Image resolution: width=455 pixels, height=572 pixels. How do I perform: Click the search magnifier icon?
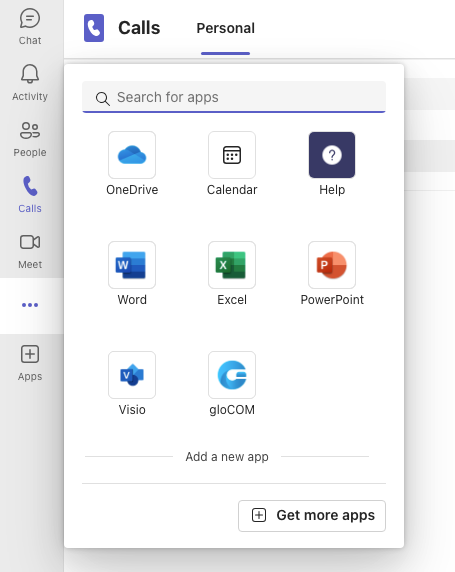103,98
